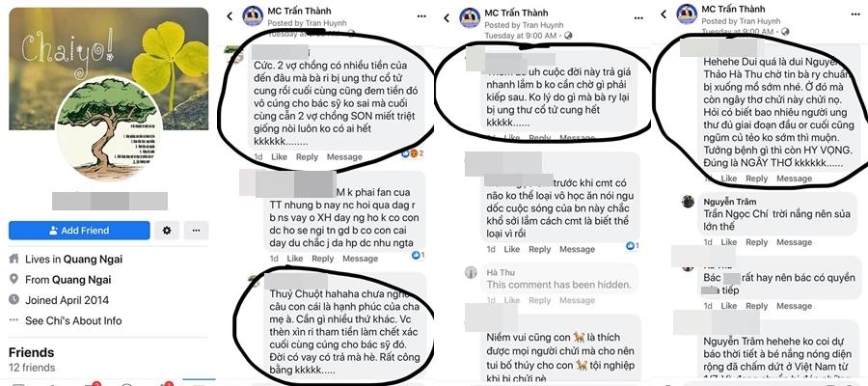Open Hà Thu hidden comment avatar

tap(471, 272)
